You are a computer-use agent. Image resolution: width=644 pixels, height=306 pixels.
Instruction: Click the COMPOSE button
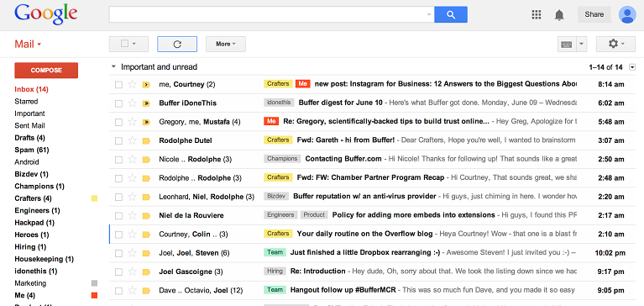tap(46, 71)
